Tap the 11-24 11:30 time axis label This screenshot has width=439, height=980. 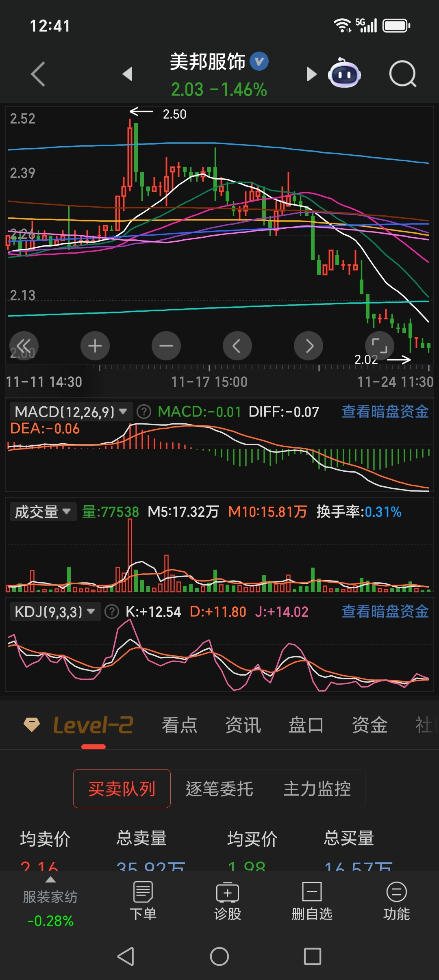(395, 382)
